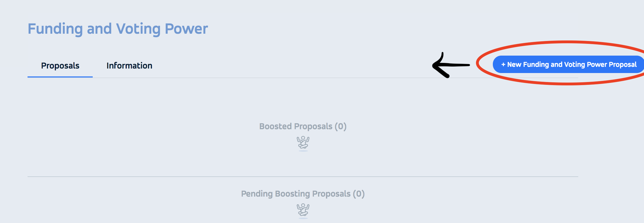Select the Proposals tab
Screen dimensions: 644x223
tap(60, 65)
